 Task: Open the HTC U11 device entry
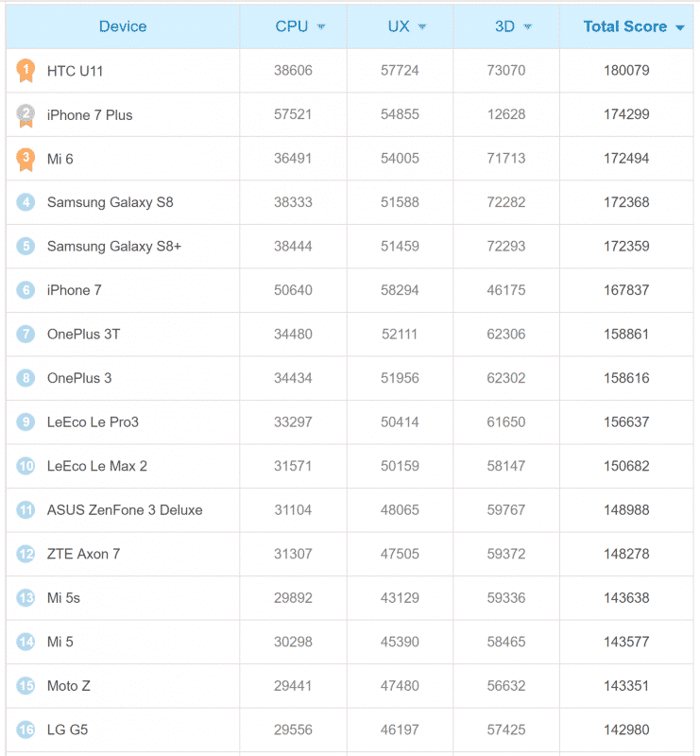click(74, 71)
